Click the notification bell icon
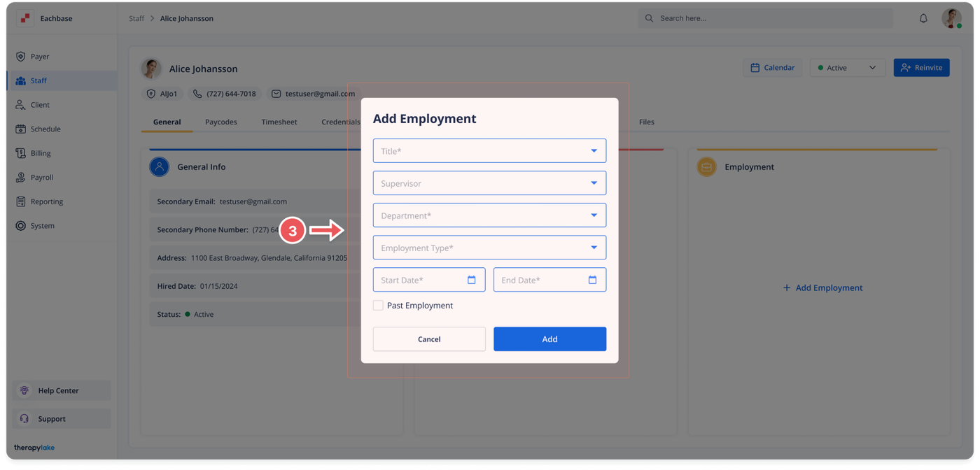The image size is (980, 470). pos(923,18)
